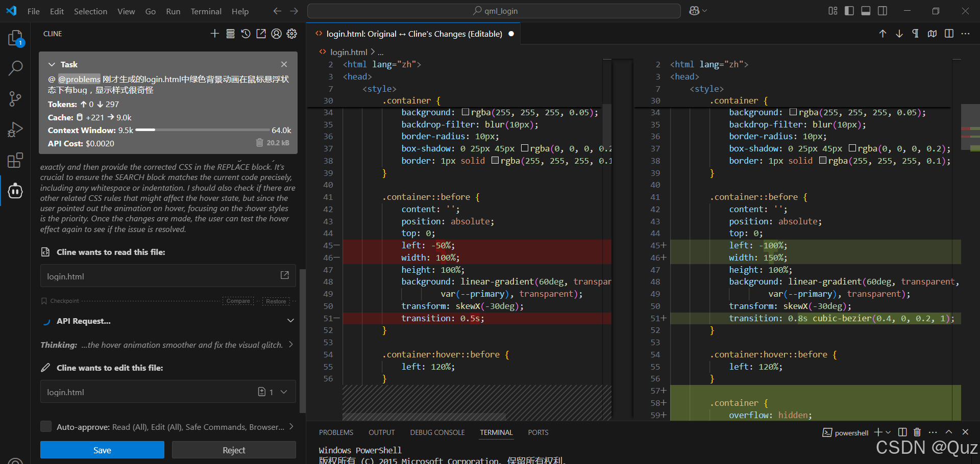The width and height of the screenshot is (980, 464).
Task: Close the Task card
Action: click(x=284, y=64)
